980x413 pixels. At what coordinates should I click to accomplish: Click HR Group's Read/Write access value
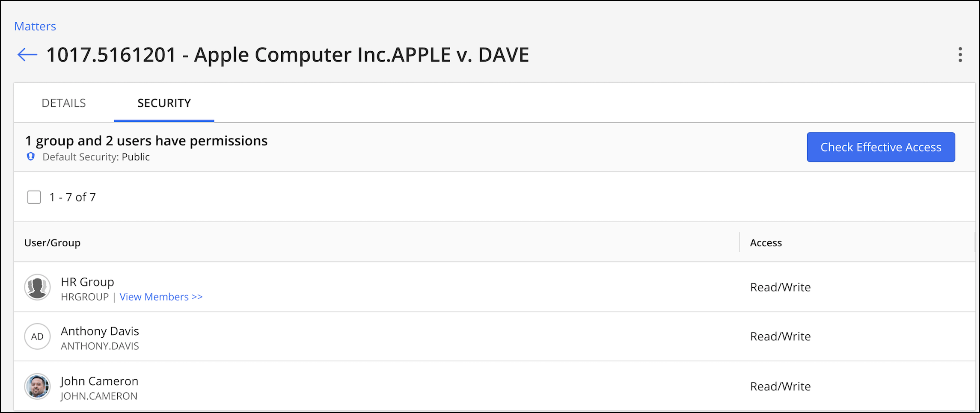[x=780, y=287]
